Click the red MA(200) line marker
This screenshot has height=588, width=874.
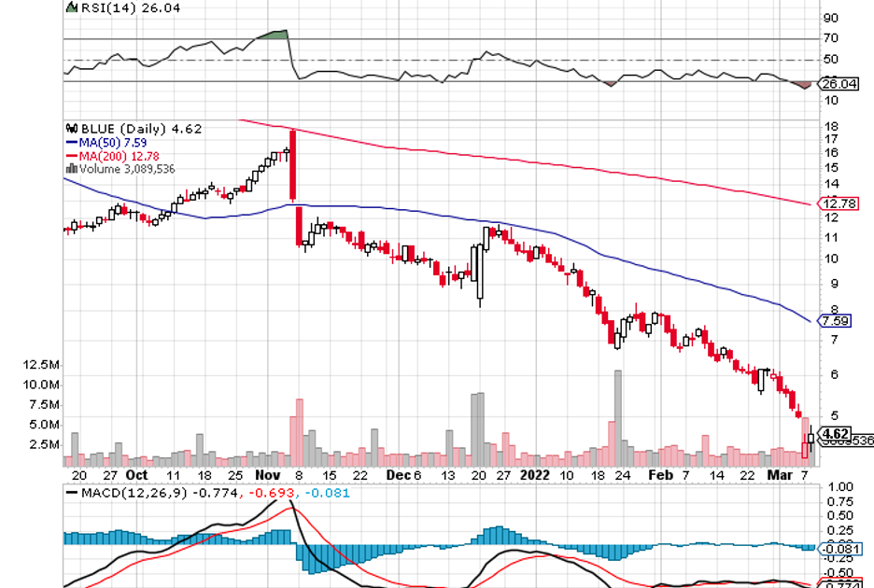[71, 156]
